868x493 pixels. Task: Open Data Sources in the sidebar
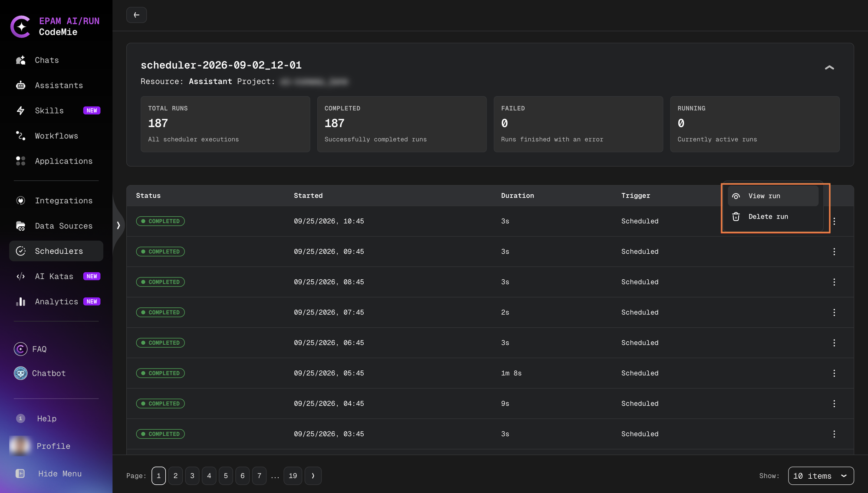56,226
